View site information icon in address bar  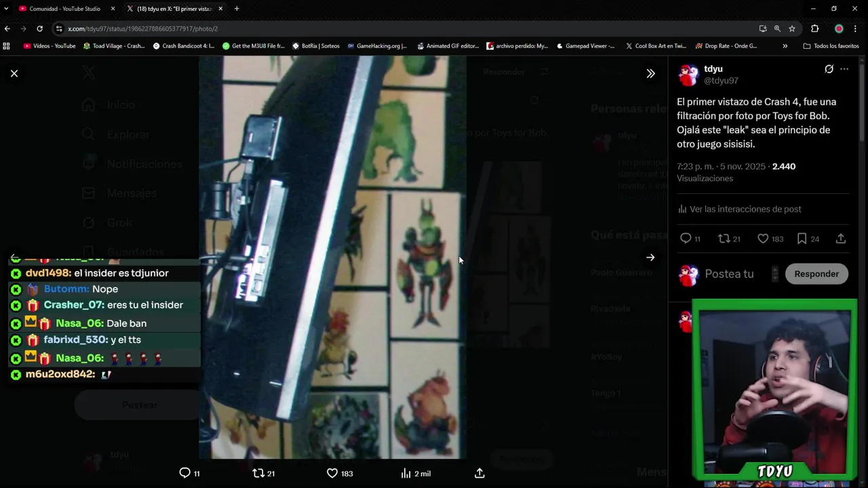(60, 28)
